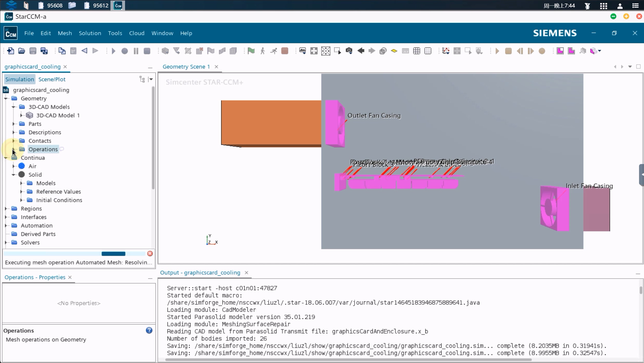This screenshot has width=644, height=363.
Task: Select the Derived Parts tree item
Action: pyautogui.click(x=38, y=234)
